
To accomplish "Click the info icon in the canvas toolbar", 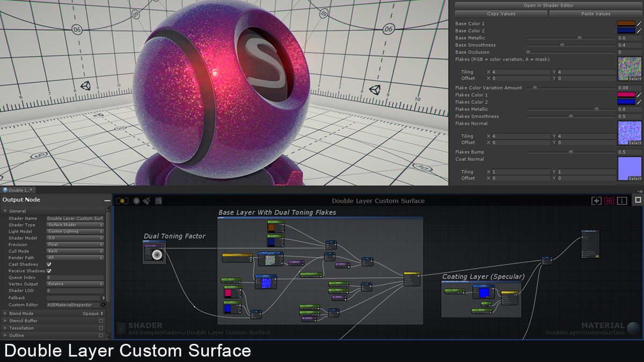I will click(x=622, y=201).
